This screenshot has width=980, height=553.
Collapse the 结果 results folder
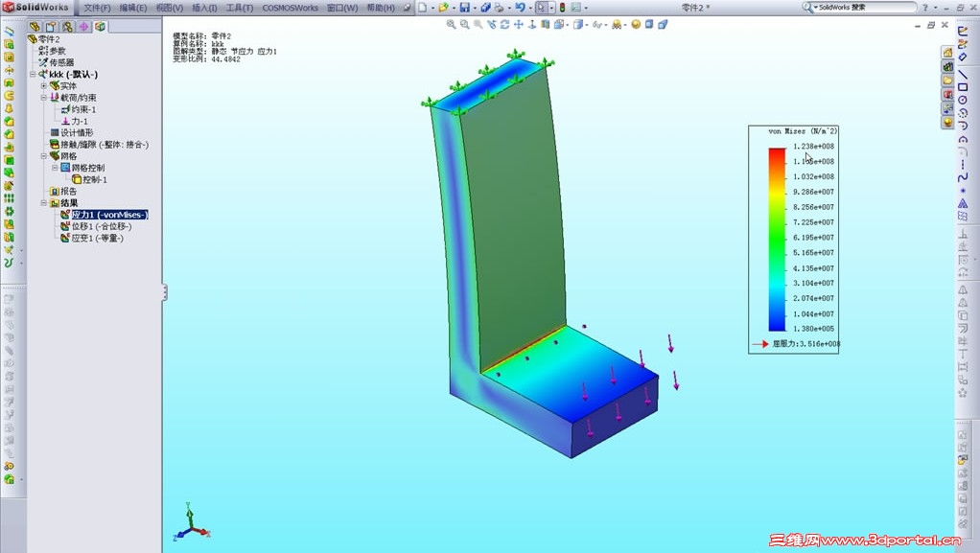(x=44, y=203)
